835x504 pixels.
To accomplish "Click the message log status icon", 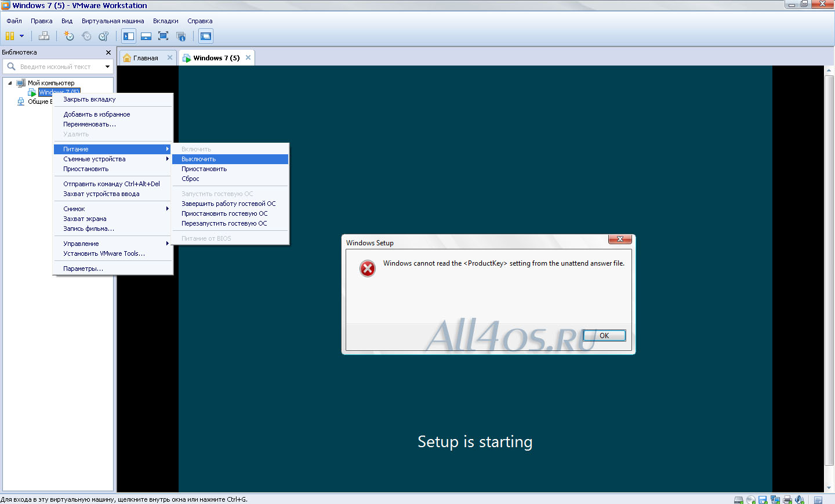I will click(818, 499).
